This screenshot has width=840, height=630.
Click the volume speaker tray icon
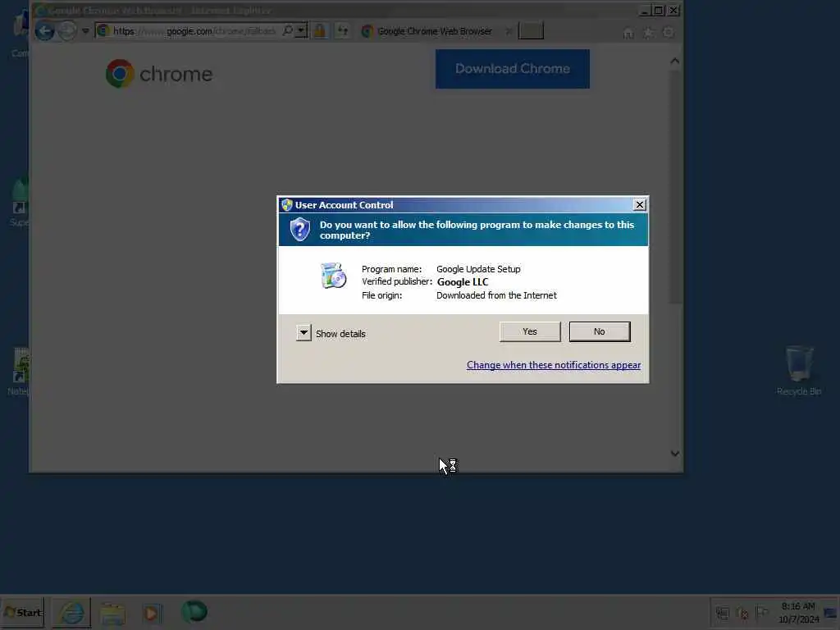(x=742, y=613)
